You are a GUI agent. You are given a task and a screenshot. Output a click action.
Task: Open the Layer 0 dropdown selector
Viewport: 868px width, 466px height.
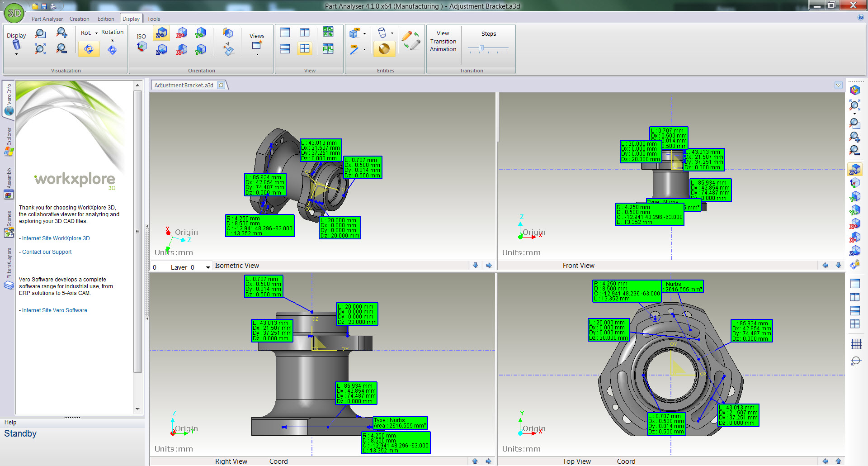[208, 267]
